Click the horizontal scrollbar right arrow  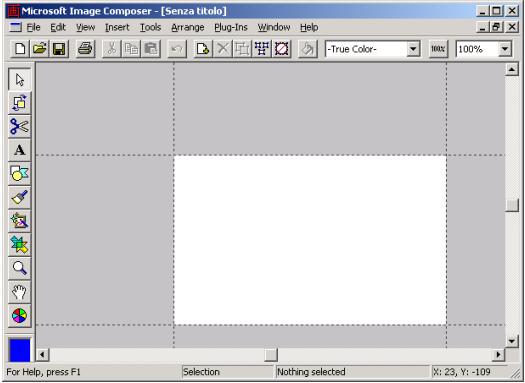(x=498, y=355)
